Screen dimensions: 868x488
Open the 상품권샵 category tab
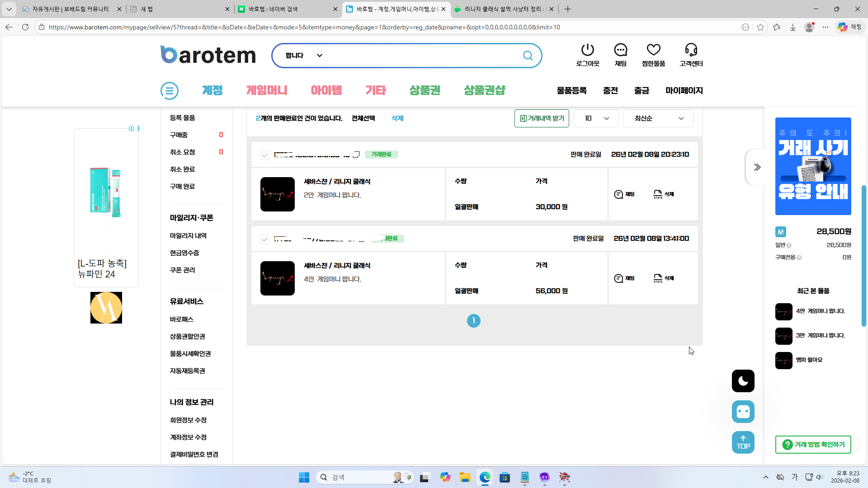click(485, 90)
